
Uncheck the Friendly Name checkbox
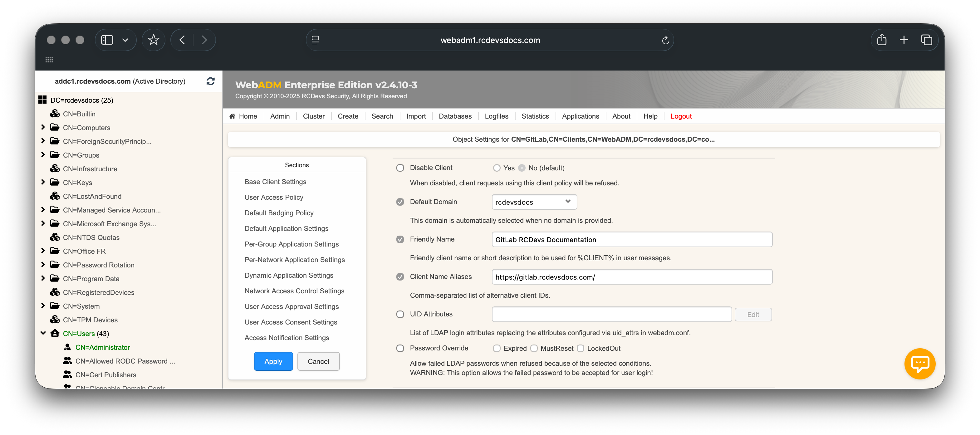pos(400,239)
